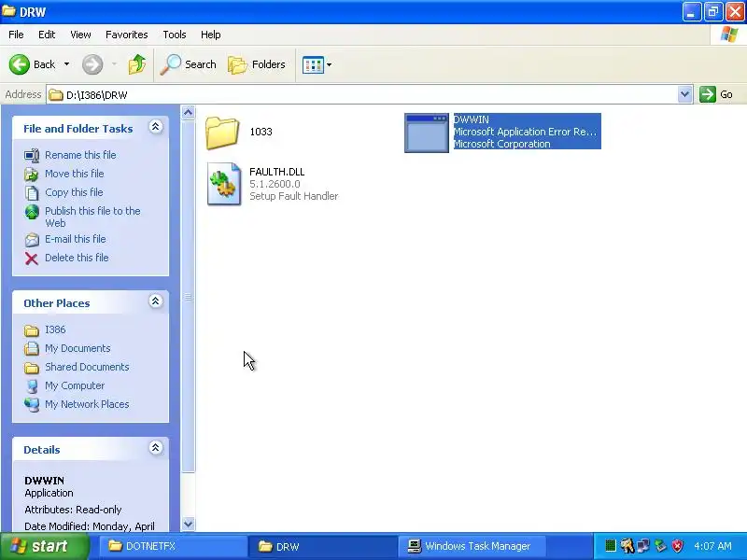
Task: Minimize the DRW window
Action: (x=691, y=12)
